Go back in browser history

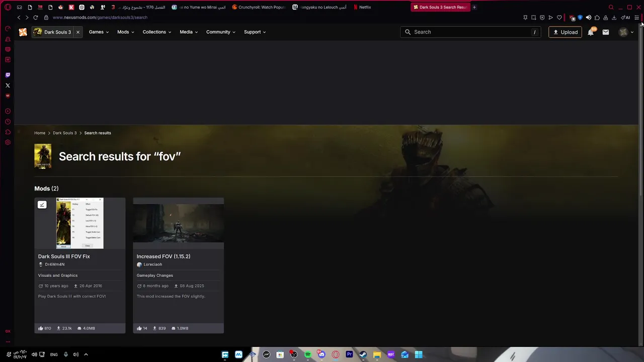19,18
